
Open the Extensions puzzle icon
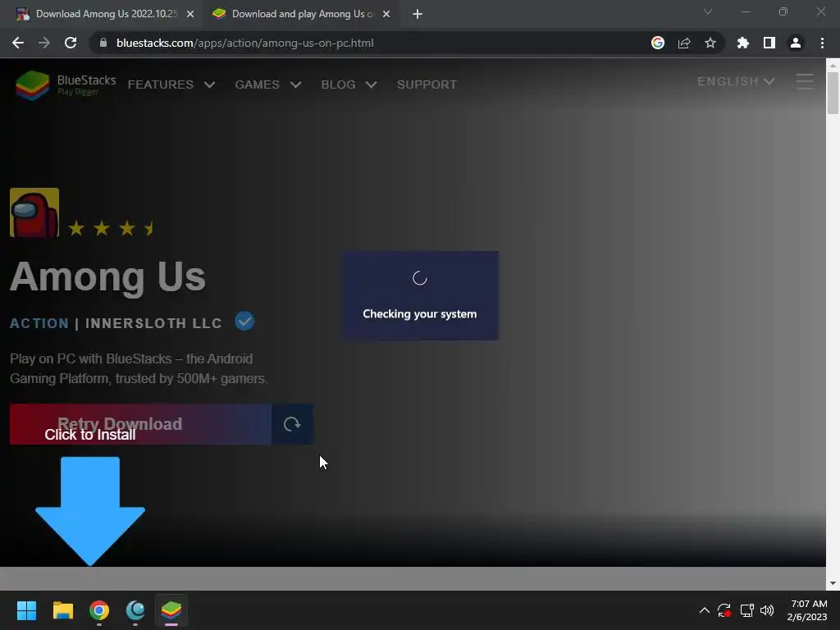[x=743, y=43]
